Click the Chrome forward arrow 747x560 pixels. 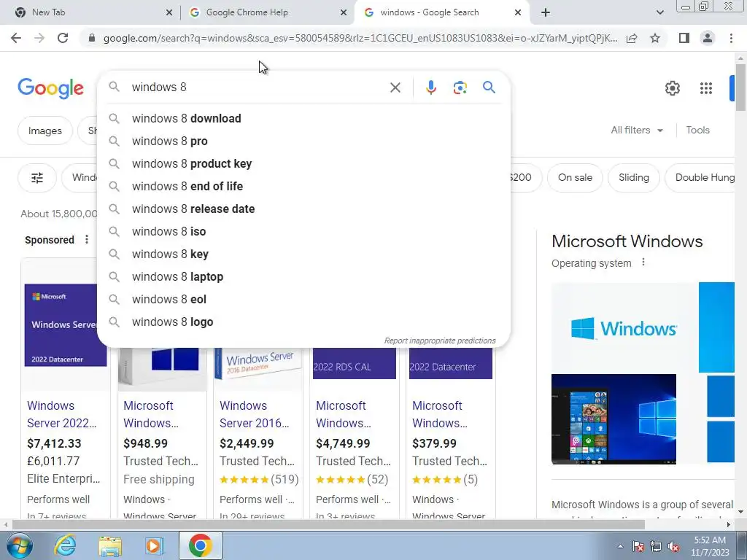(x=39, y=38)
